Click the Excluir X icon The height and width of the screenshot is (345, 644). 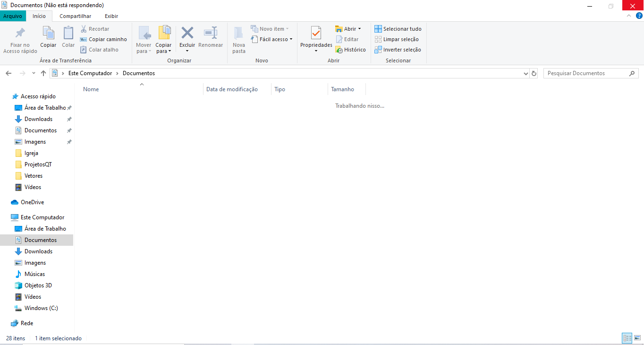click(187, 33)
